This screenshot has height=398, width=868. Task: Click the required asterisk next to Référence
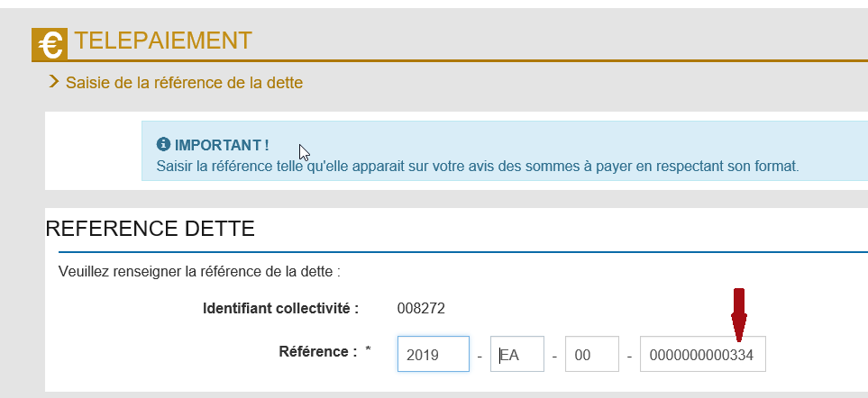coord(368,350)
